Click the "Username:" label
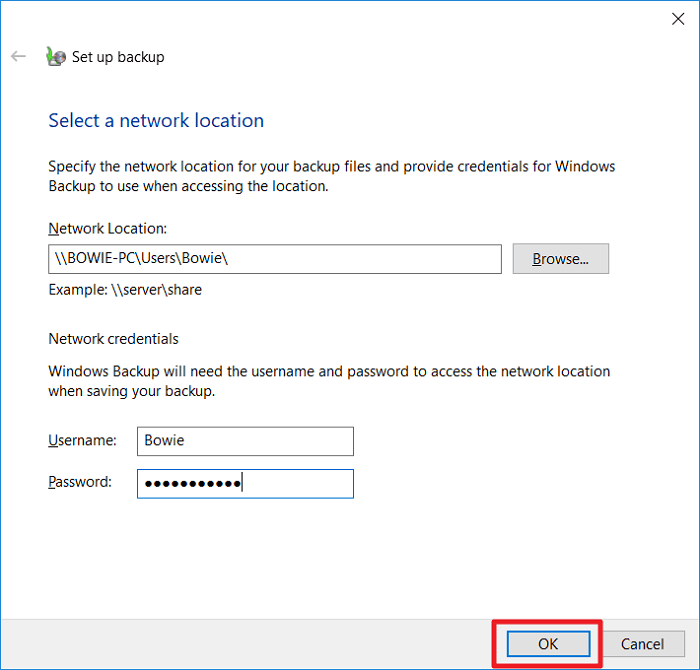The height and width of the screenshot is (670, 700). pos(82,440)
